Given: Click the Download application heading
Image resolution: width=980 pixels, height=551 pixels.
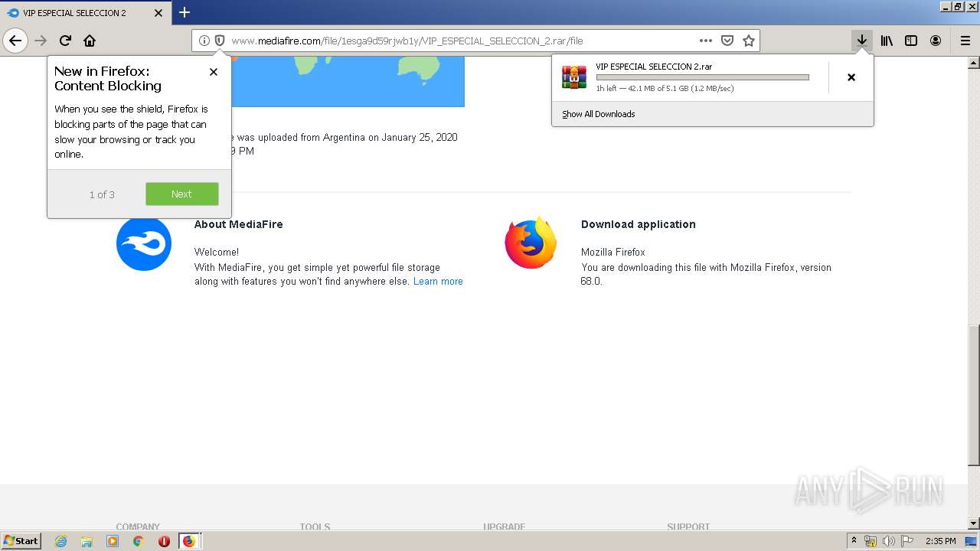Looking at the screenshot, I should (x=638, y=224).
